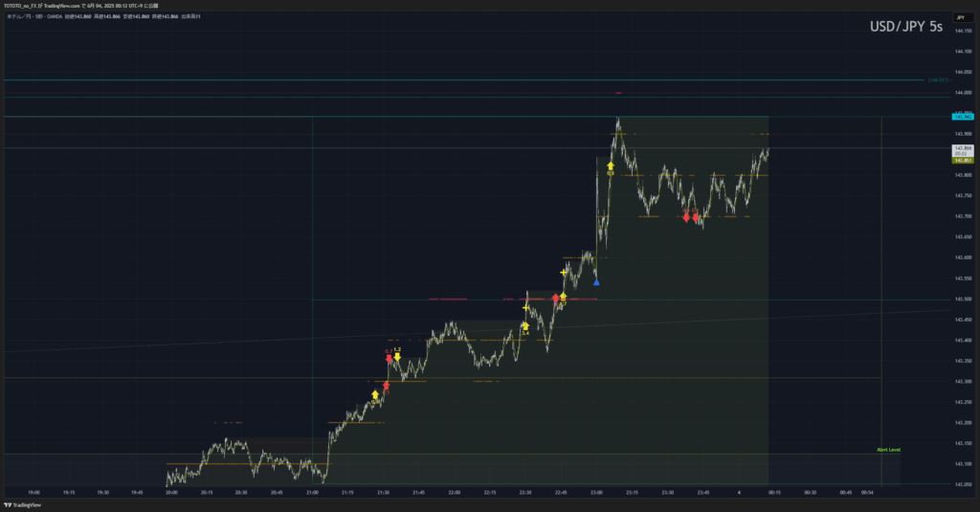Screen dimensions: 980x512
Task: Click the JPY currency selector on the price scale
Action: 961,17
